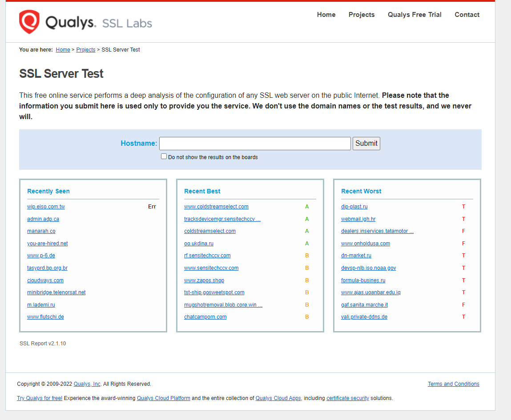
Task: Click the Qualys shield logo icon
Action: coord(29,22)
